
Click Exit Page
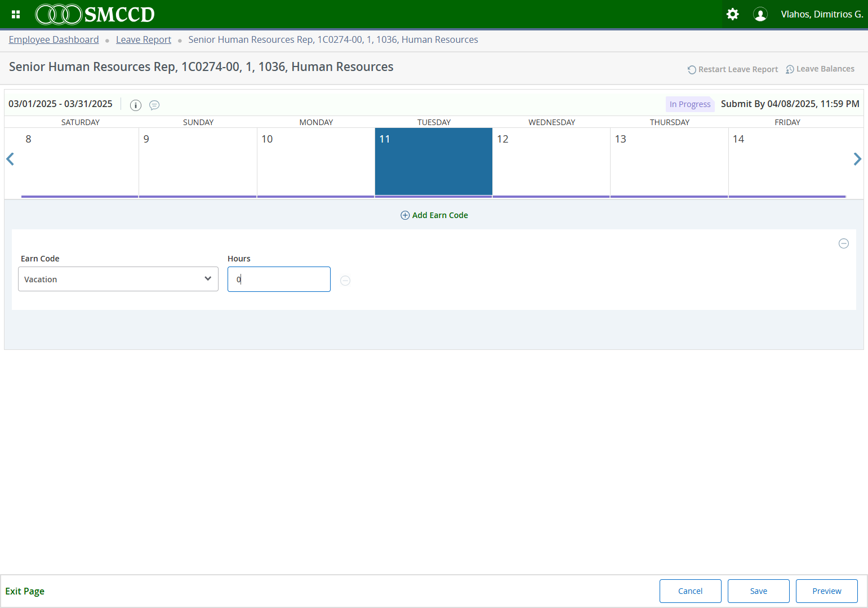point(25,591)
